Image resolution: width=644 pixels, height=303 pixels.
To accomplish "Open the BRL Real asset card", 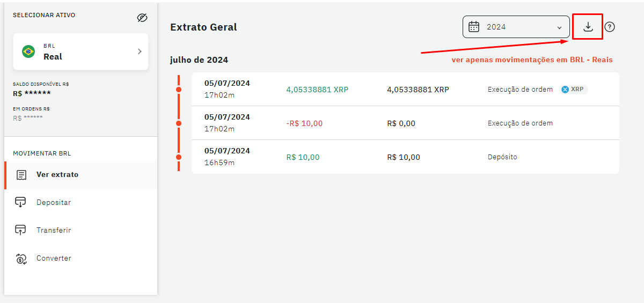I will pyautogui.click(x=80, y=51).
